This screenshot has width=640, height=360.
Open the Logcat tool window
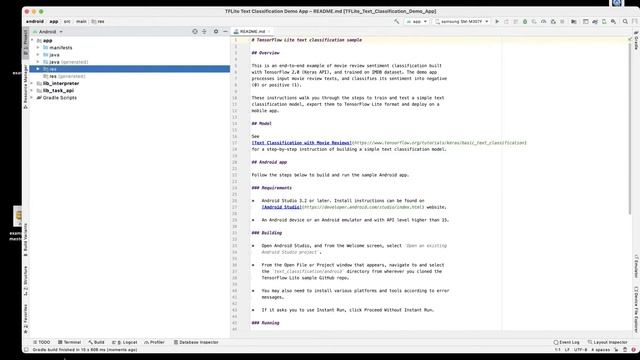124,342
